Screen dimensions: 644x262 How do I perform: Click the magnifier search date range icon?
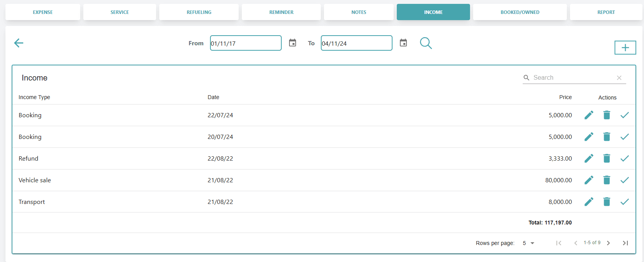point(425,43)
